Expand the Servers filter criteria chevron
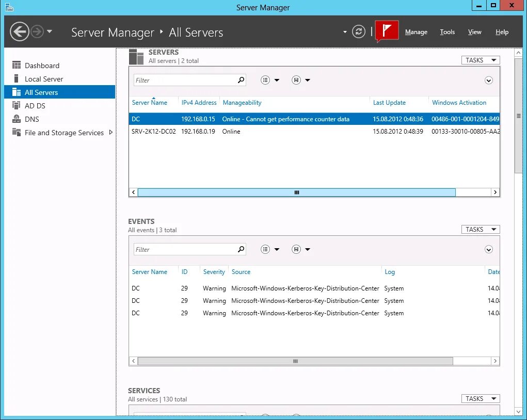The height and width of the screenshot is (420, 527). [x=489, y=80]
